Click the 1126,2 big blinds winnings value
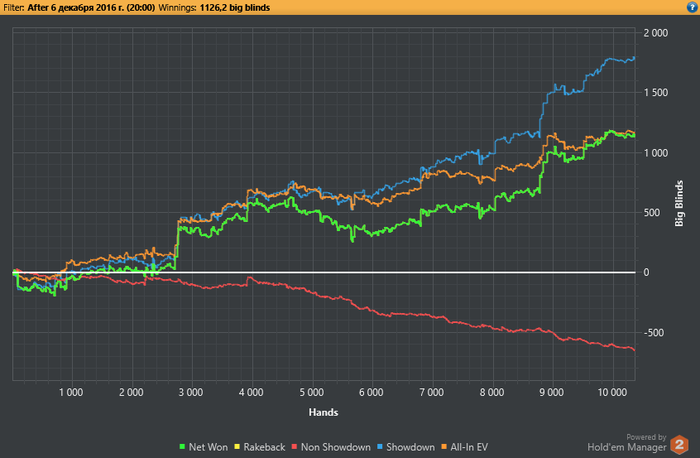The image size is (700, 458). click(235, 8)
